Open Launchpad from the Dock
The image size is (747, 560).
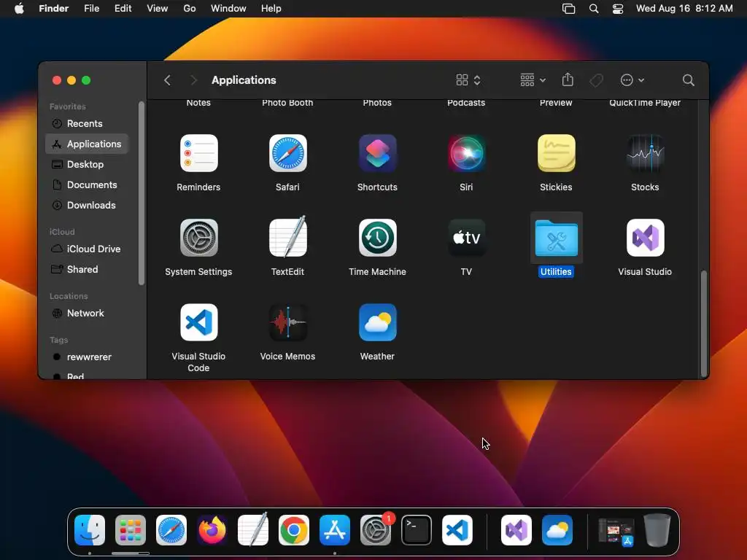[131, 530]
